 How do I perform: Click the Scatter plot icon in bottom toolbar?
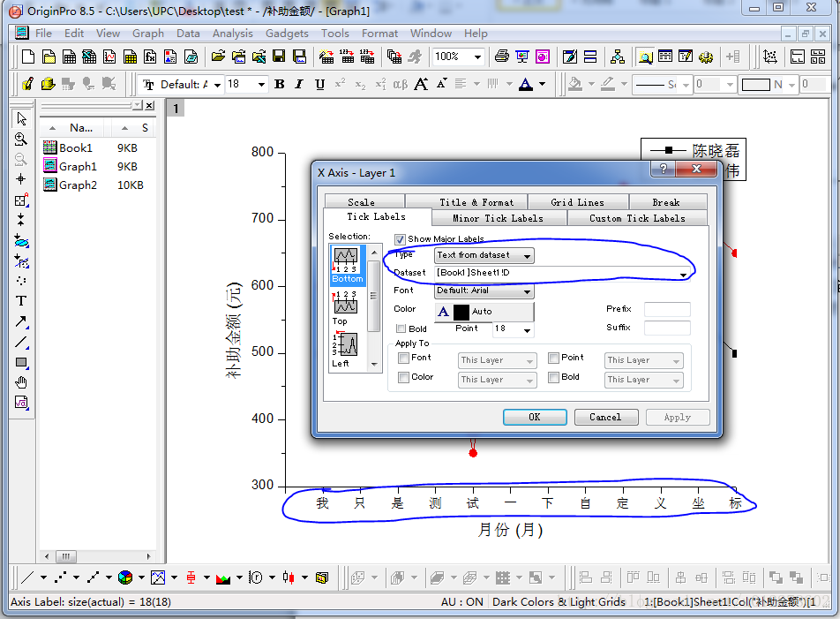click(x=61, y=577)
